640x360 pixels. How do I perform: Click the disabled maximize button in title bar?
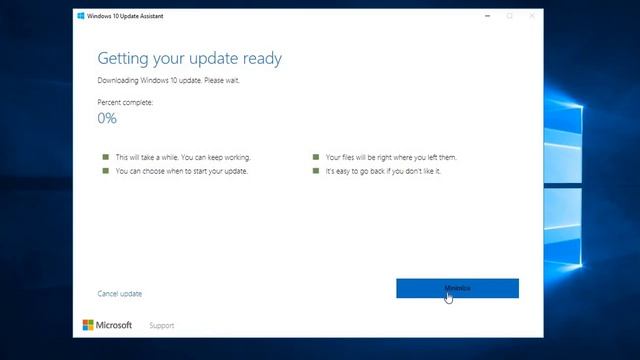tap(509, 16)
